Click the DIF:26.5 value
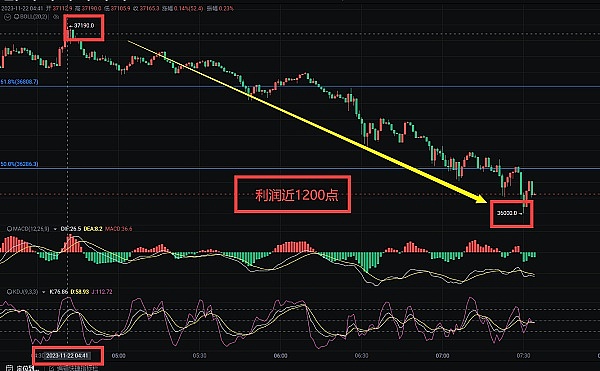Viewport: 600px width, 371px height. pos(71,229)
